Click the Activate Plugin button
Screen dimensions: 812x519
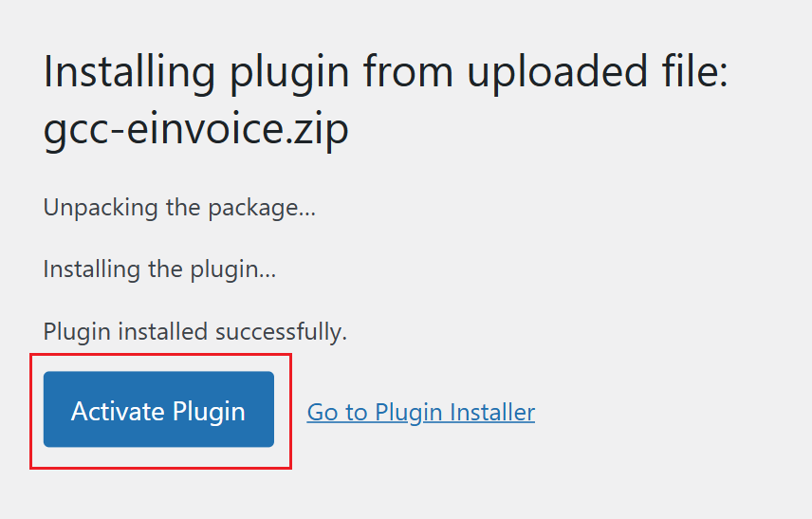[158, 410]
